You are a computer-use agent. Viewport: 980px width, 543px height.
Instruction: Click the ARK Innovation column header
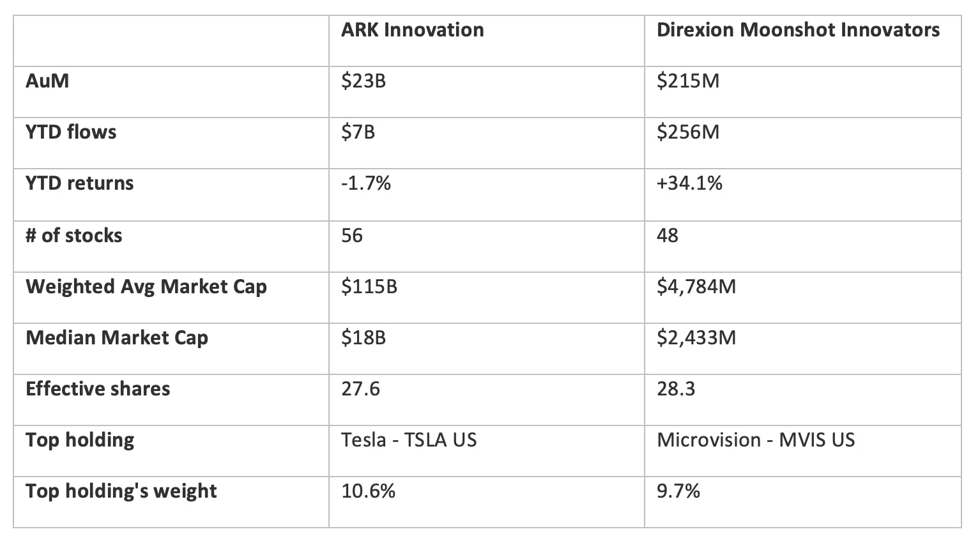coord(412,30)
